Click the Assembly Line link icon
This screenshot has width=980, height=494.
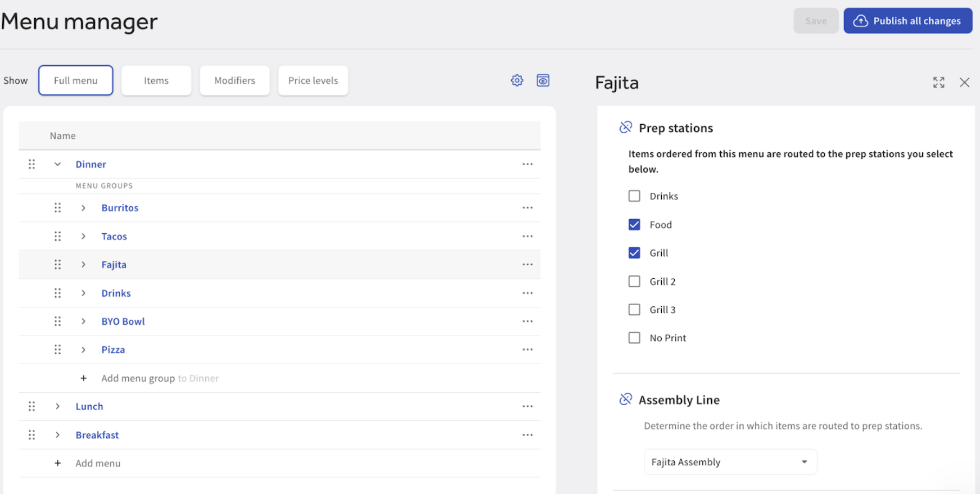coord(625,400)
